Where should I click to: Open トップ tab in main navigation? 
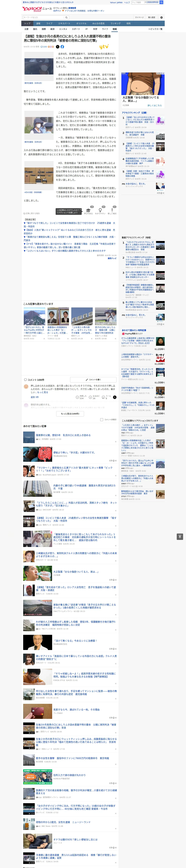pos(27,23)
